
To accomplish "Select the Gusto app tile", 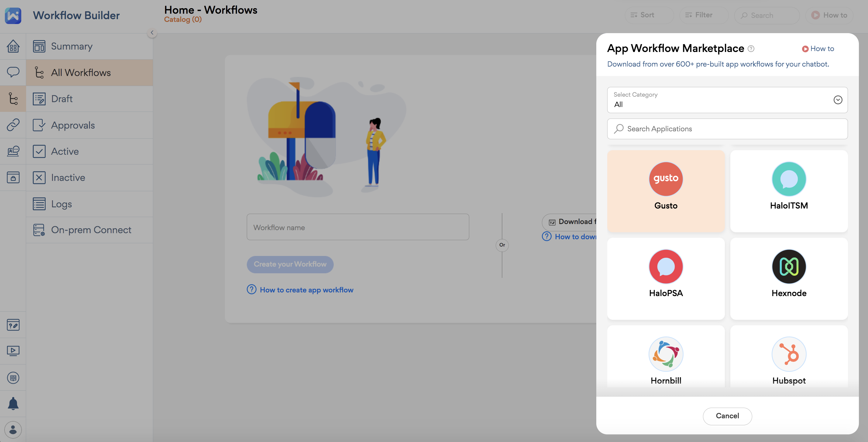I will (666, 191).
